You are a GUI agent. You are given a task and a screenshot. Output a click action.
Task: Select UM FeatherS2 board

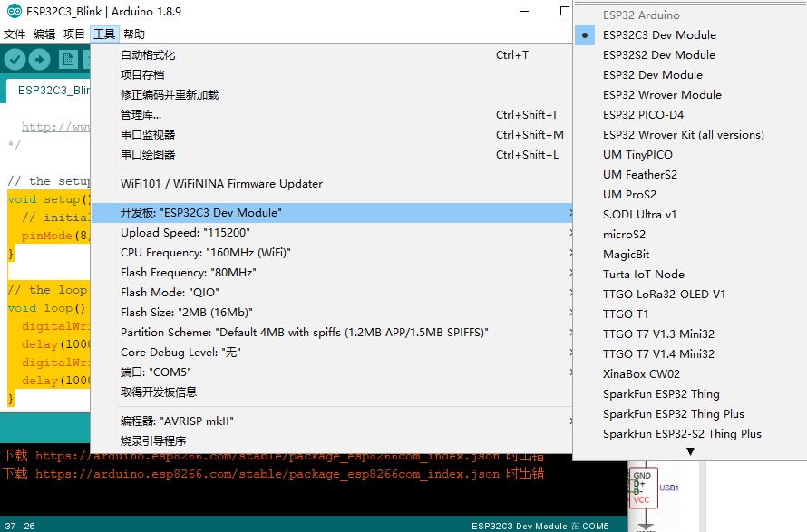(x=690, y=175)
